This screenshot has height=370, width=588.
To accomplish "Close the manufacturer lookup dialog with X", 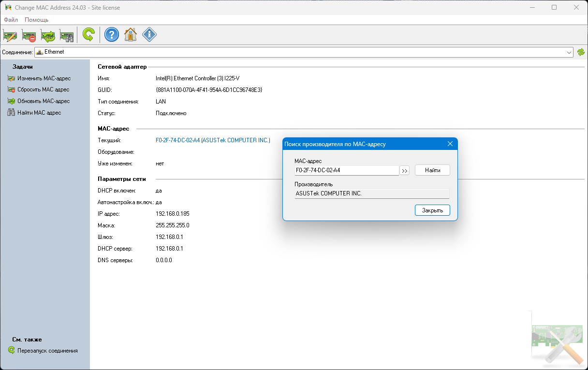I will click(450, 144).
